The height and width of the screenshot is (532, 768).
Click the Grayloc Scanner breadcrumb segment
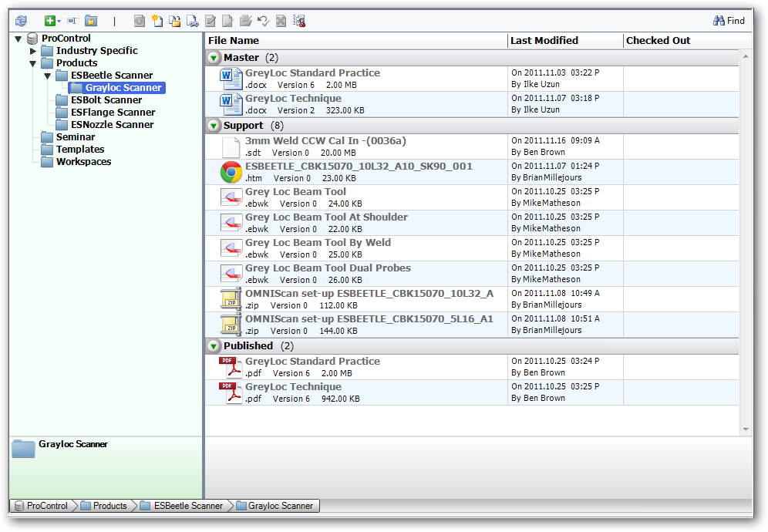coord(276,506)
